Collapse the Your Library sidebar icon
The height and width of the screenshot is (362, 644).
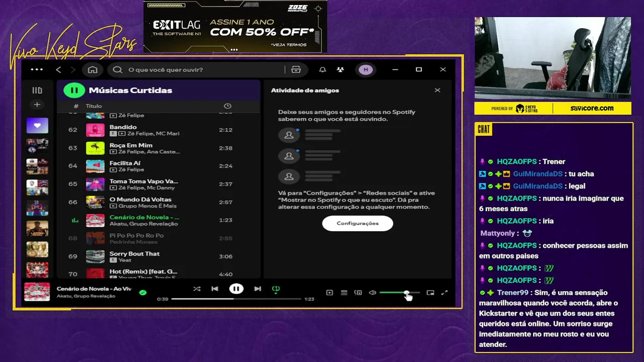37,90
